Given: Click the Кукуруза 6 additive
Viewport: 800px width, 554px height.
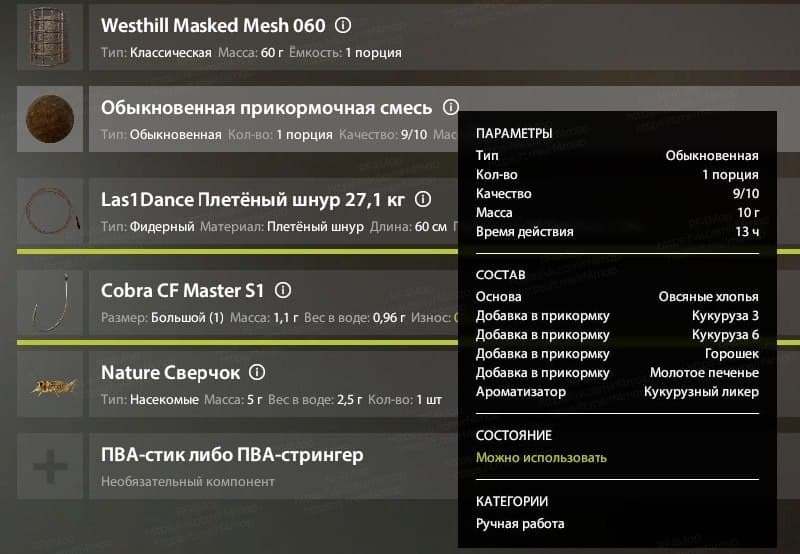Looking at the screenshot, I should pos(725,335).
